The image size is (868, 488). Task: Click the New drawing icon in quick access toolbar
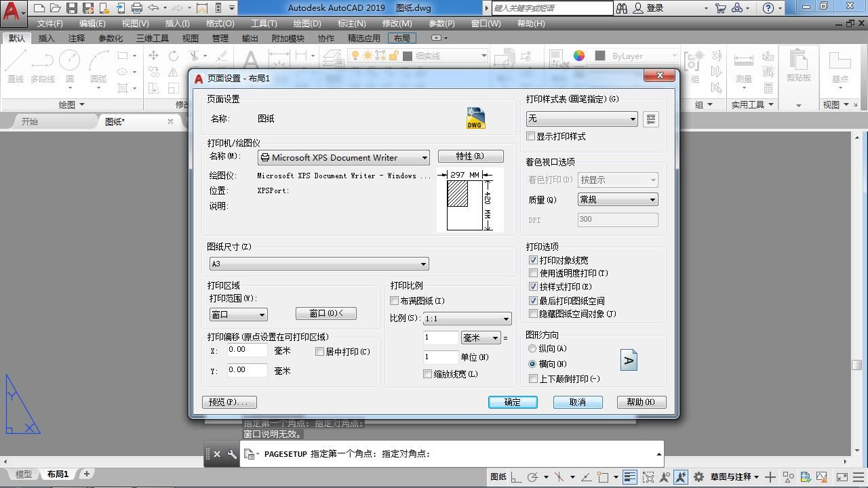coord(39,8)
